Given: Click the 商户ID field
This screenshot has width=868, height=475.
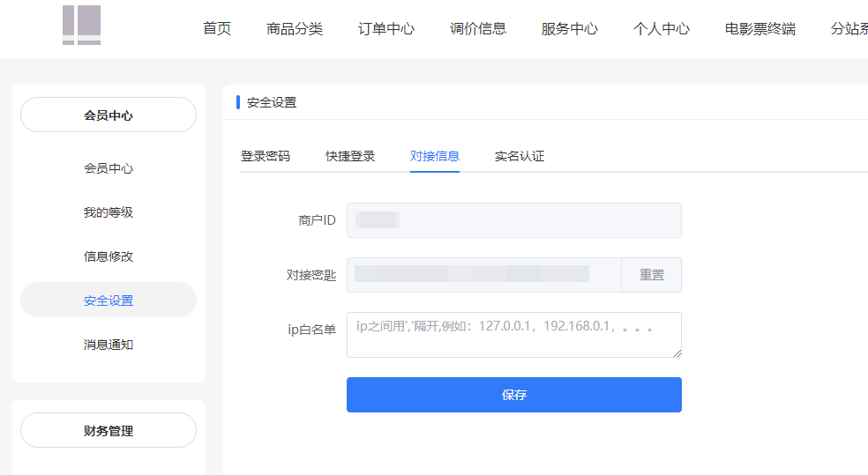Looking at the screenshot, I should [513, 220].
